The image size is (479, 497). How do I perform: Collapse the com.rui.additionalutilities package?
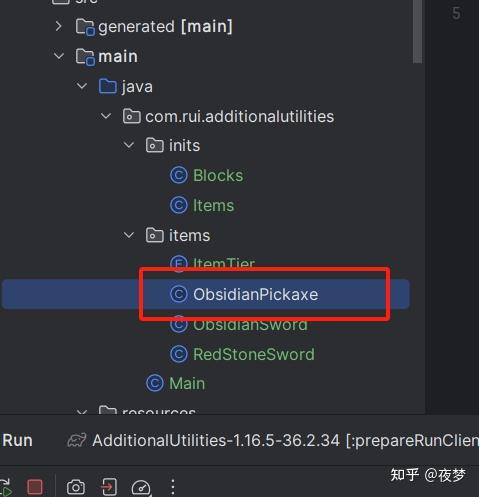tap(106, 116)
